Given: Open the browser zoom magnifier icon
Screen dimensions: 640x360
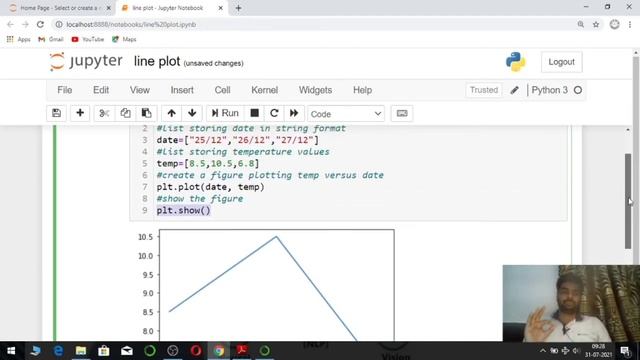Looking at the screenshot, I should (x=580, y=24).
